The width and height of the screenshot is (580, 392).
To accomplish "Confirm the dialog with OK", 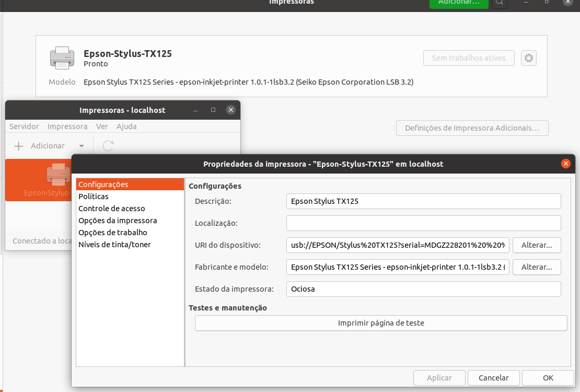I will 548,377.
